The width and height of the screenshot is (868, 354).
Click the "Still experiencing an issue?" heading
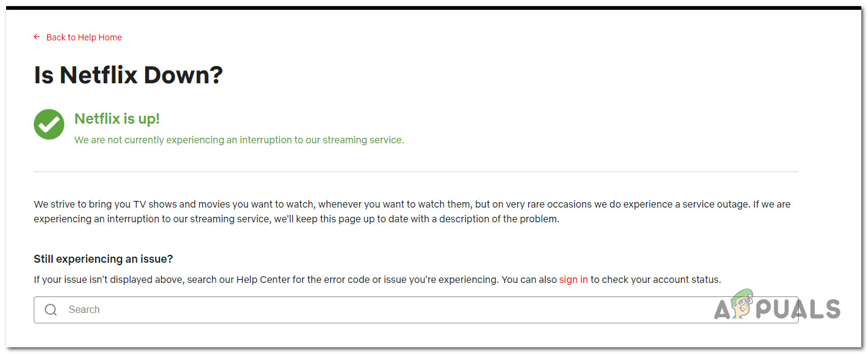point(102,258)
